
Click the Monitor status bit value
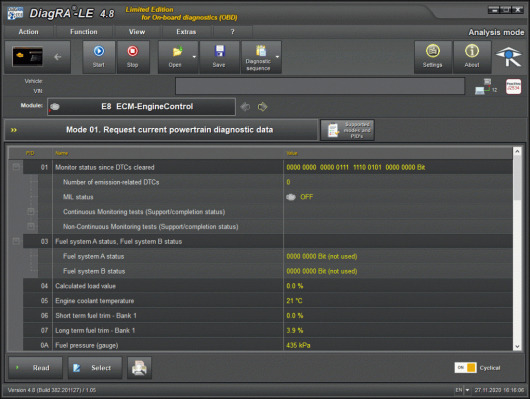point(356,167)
